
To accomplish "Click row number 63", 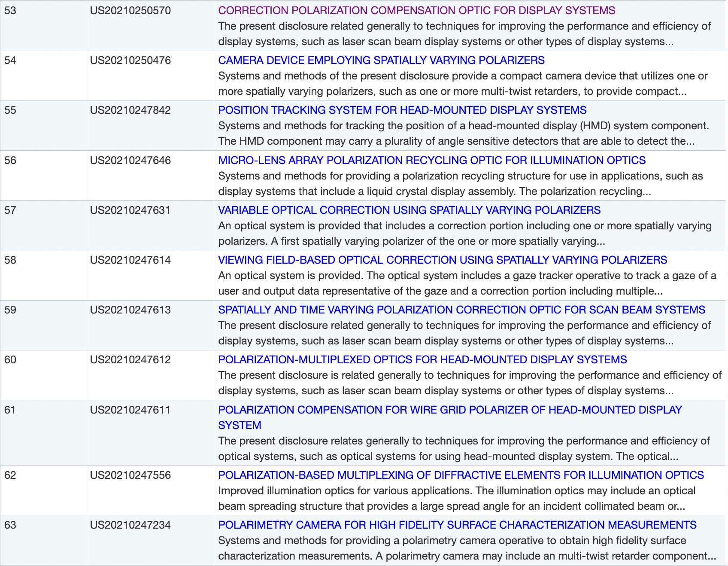I will (10, 525).
